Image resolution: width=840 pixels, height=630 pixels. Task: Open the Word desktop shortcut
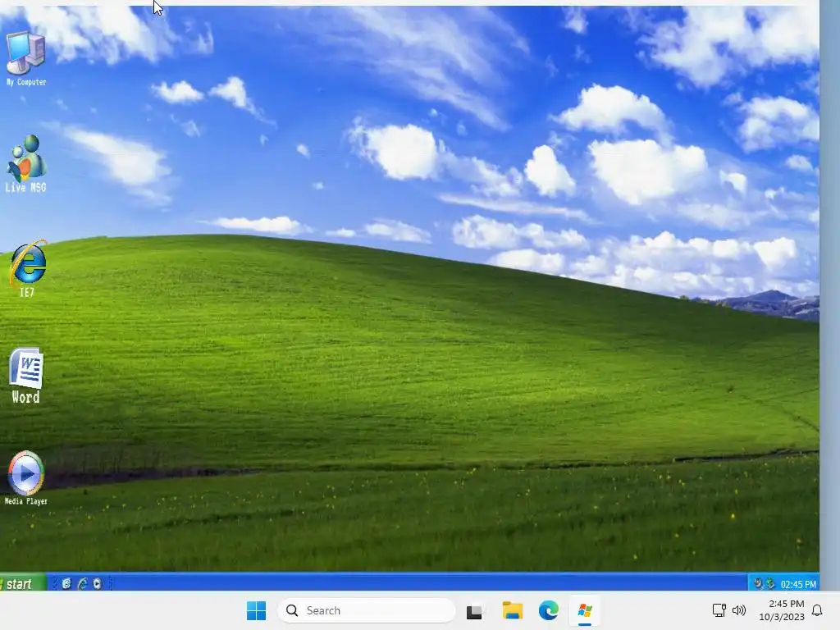click(25, 376)
